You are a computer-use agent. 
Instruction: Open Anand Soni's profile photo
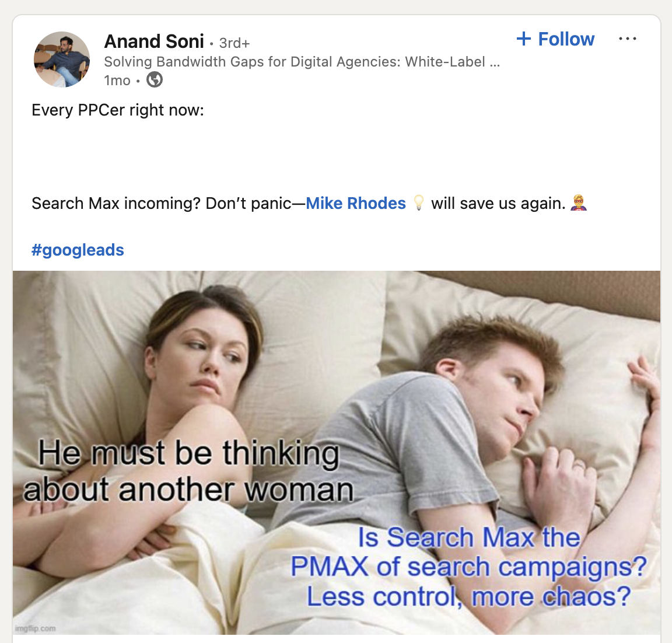(x=62, y=59)
